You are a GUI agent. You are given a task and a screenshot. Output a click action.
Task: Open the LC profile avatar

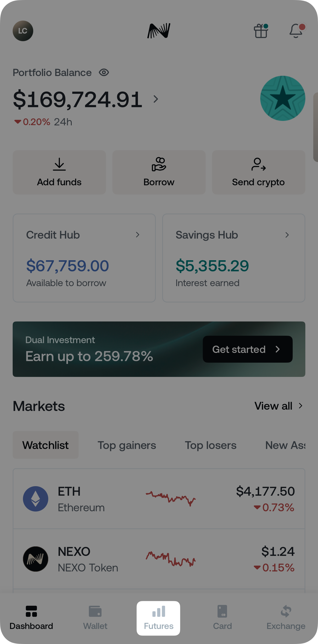click(23, 31)
